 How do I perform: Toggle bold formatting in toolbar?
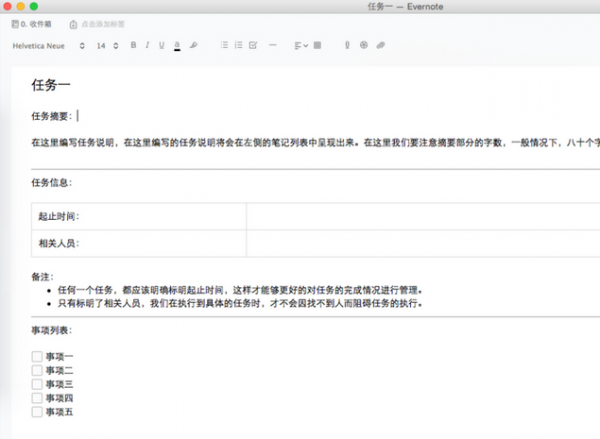(x=132, y=45)
